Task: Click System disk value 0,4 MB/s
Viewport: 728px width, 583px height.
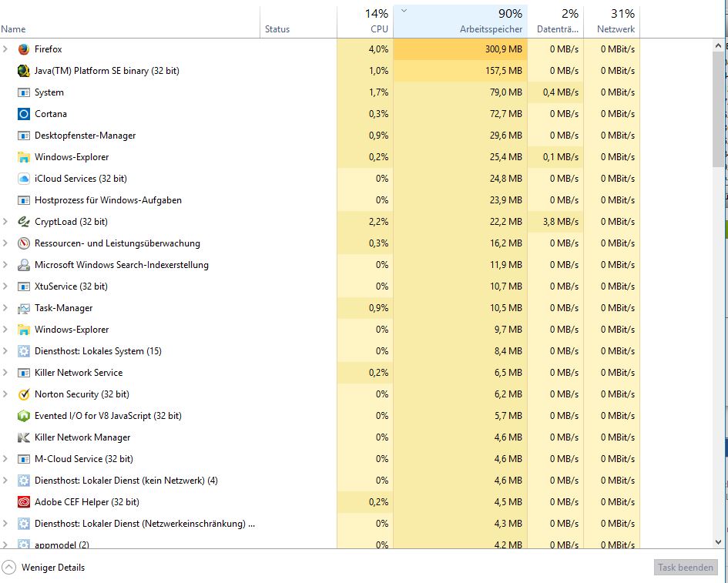Action: pos(560,92)
